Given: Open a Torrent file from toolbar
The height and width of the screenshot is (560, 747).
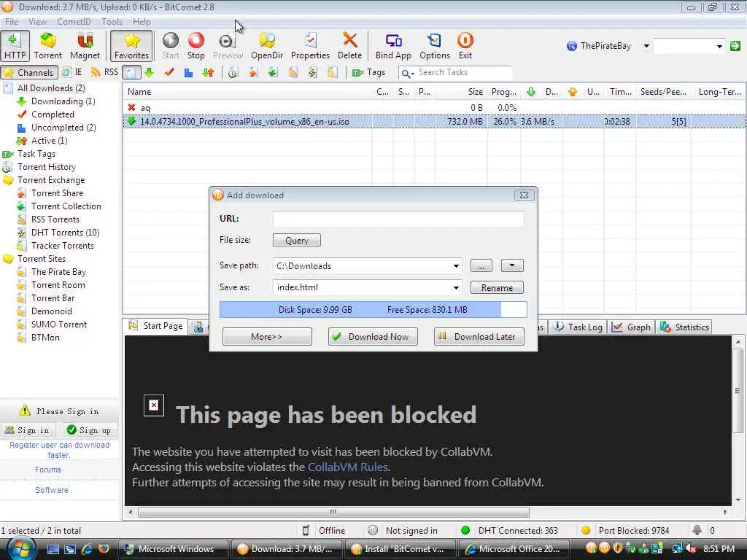Looking at the screenshot, I should point(47,46).
